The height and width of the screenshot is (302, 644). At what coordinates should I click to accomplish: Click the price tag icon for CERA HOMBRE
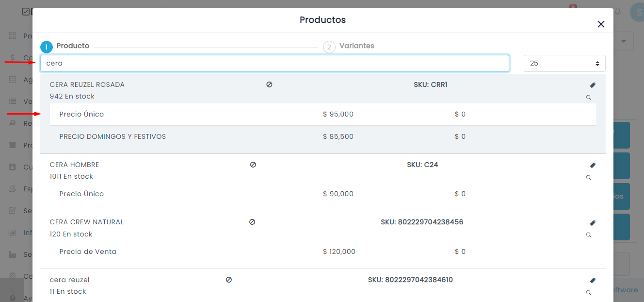point(593,165)
